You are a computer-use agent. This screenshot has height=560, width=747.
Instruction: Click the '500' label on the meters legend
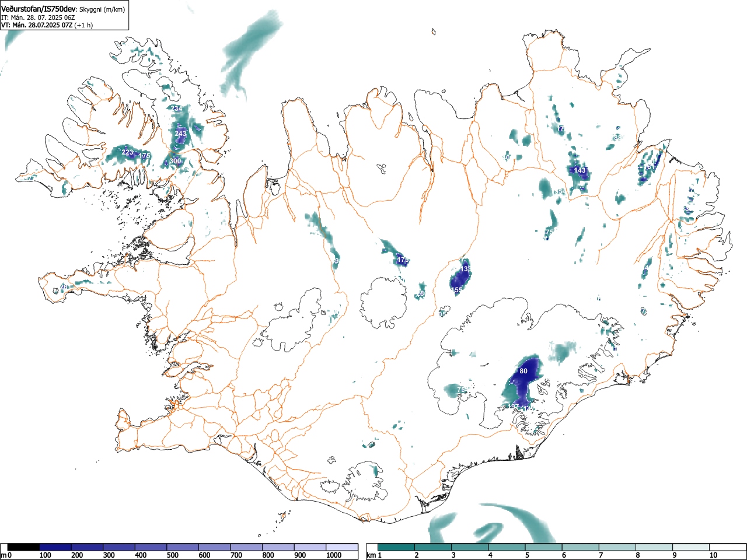[x=173, y=555]
